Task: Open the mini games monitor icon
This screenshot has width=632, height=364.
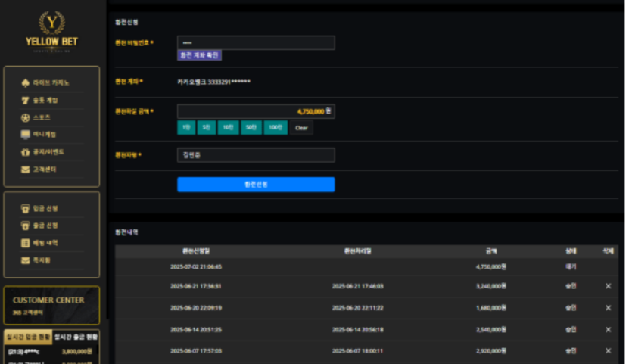Action: click(x=26, y=135)
